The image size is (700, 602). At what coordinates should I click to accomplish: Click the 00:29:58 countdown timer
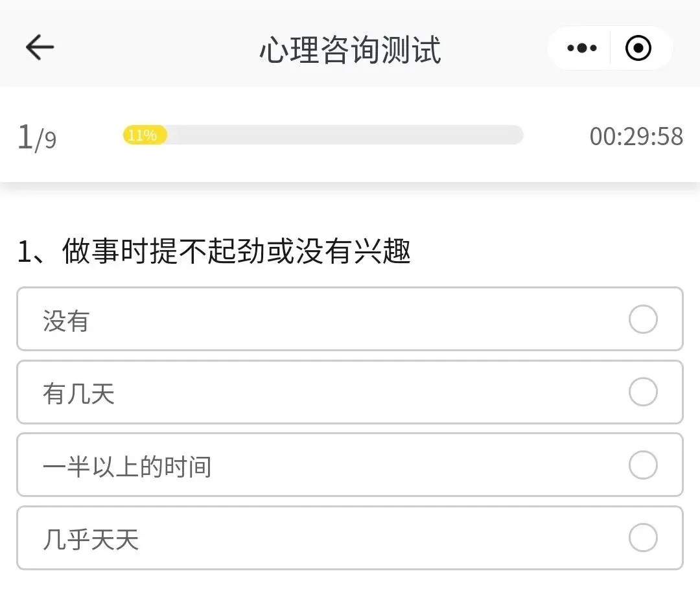tap(636, 137)
